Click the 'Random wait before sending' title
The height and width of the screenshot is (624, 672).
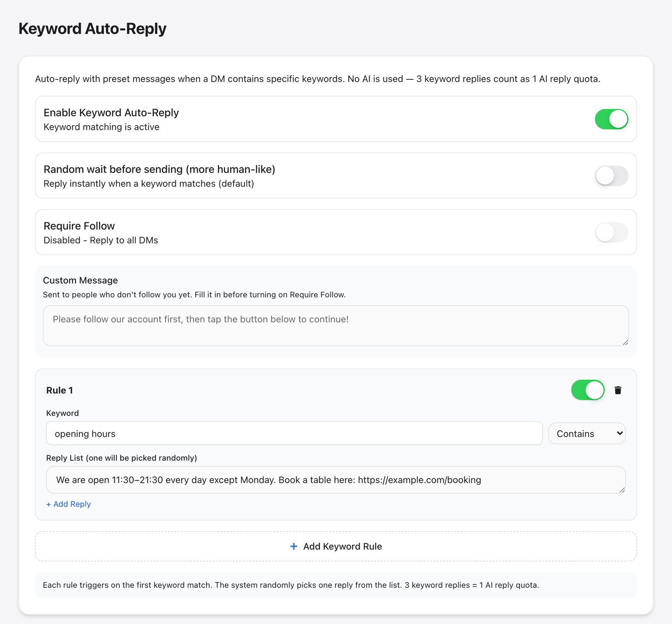[x=160, y=169]
